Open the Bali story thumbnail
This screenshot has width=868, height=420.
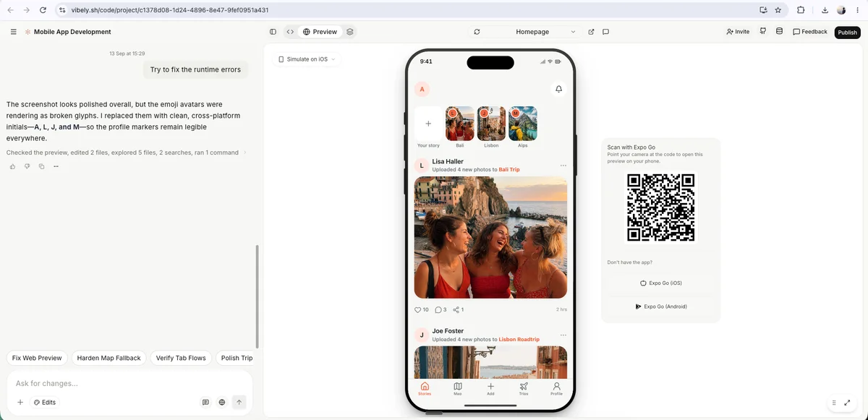459,124
